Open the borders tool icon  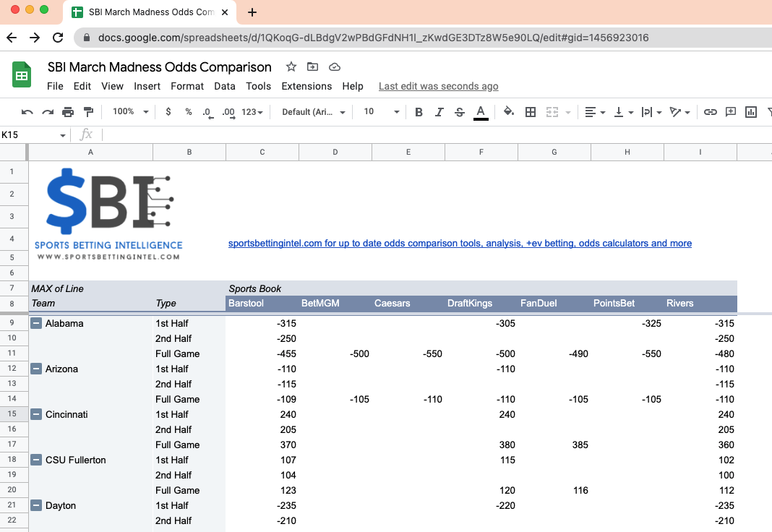click(531, 112)
